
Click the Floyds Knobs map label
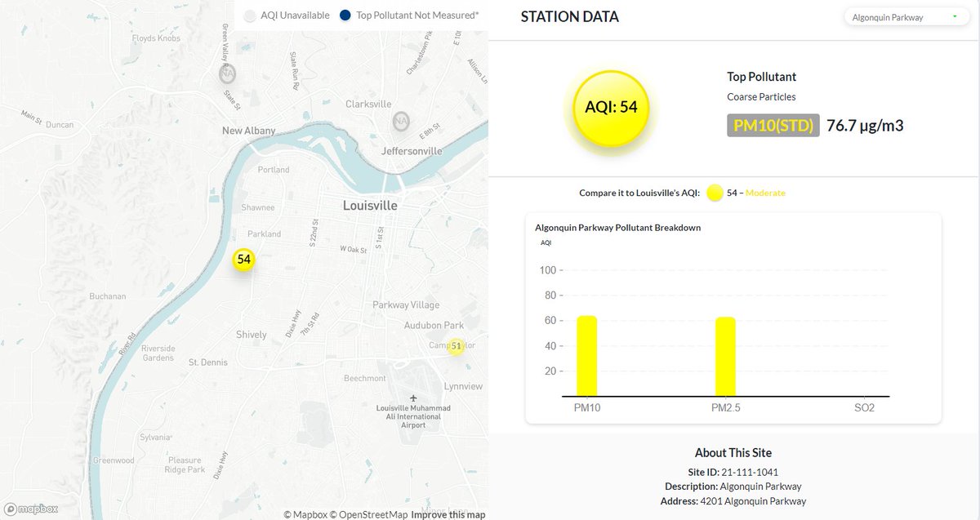coord(156,38)
